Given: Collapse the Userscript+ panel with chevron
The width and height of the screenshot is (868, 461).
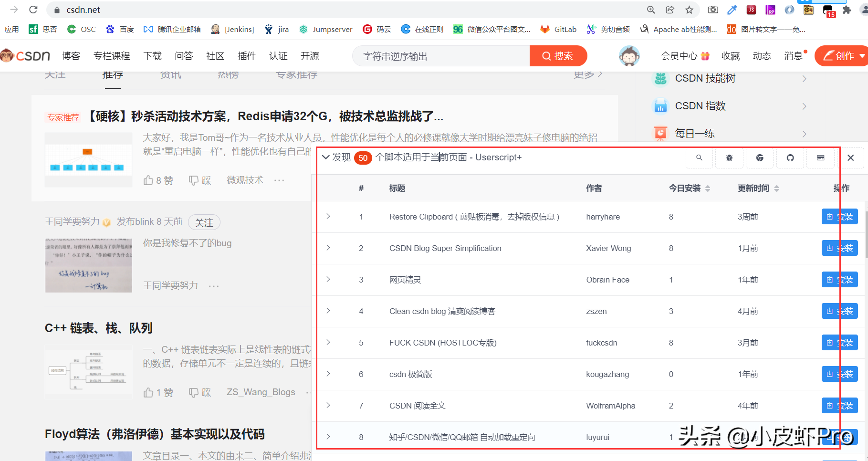Looking at the screenshot, I should tap(326, 157).
